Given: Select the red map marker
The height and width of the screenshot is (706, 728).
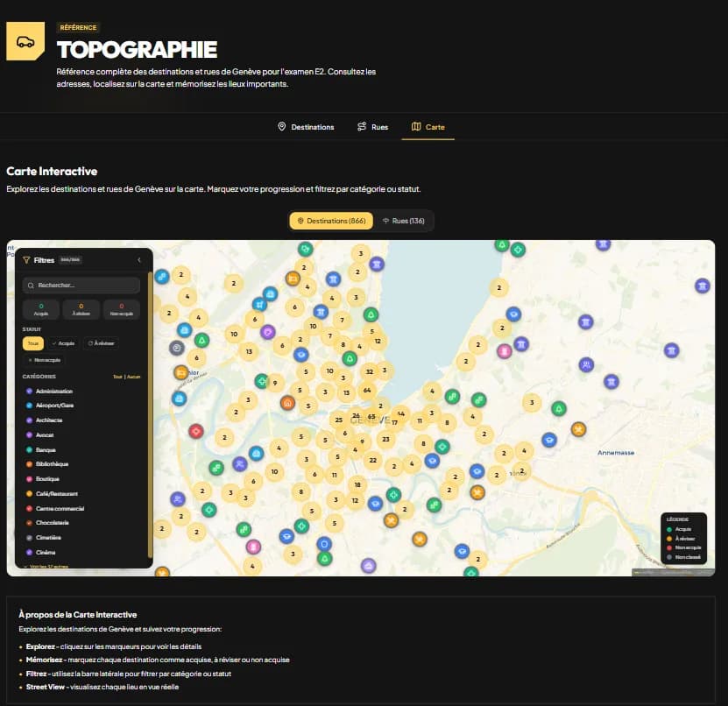Looking at the screenshot, I should (x=196, y=432).
